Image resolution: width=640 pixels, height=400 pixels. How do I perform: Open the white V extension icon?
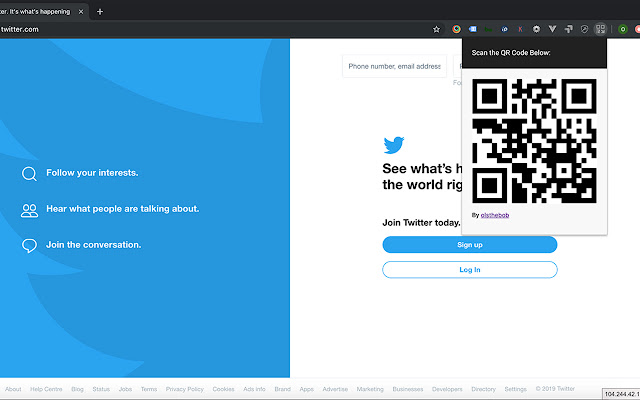(552, 29)
